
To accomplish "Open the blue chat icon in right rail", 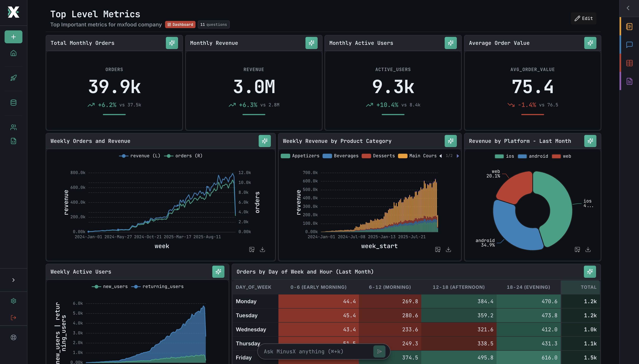I will point(629,45).
